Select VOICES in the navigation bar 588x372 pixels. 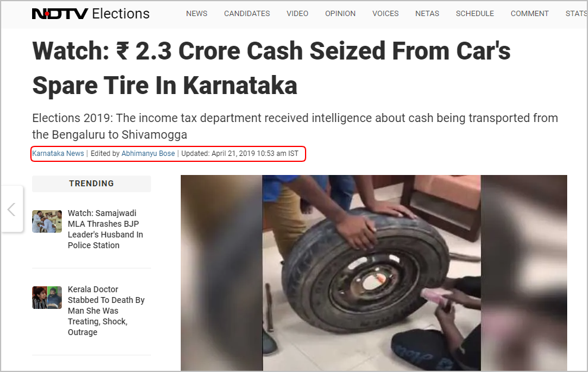pyautogui.click(x=385, y=14)
